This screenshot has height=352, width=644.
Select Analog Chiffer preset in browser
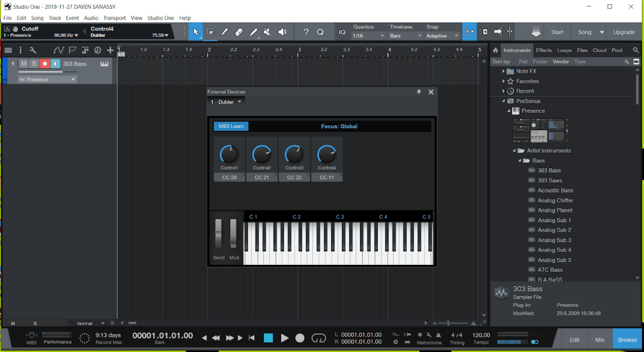555,200
